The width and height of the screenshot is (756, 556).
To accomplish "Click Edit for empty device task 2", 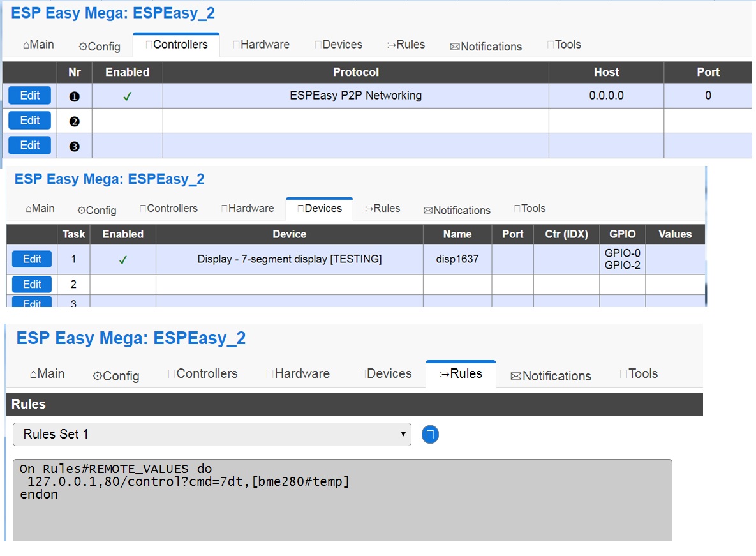I will pos(32,285).
